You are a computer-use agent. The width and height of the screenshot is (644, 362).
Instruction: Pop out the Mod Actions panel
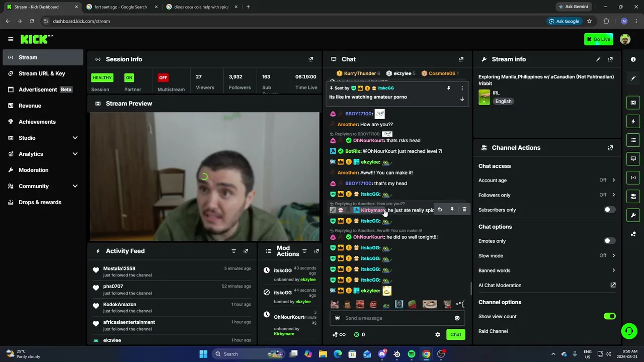(x=316, y=251)
